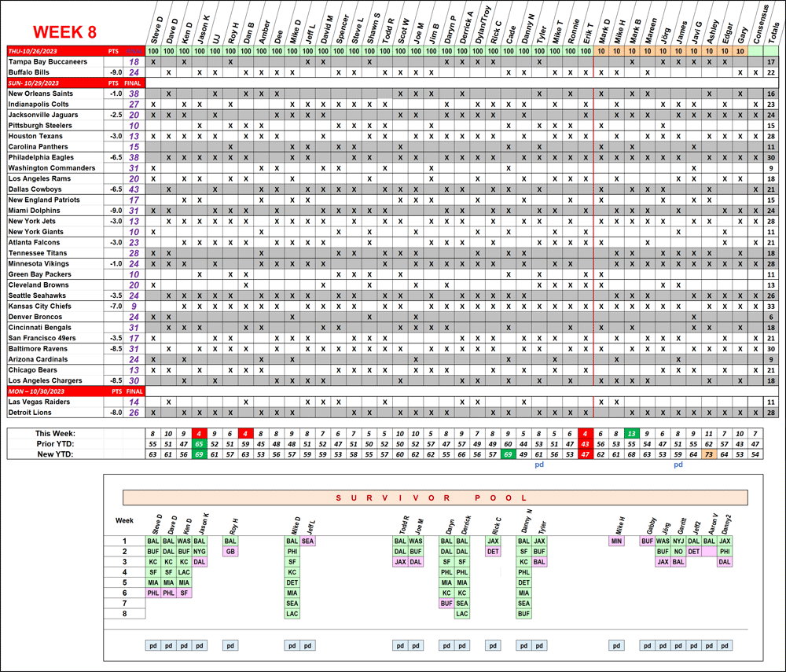The height and width of the screenshot is (672, 786).
Task: Toggle Steve D's New York Giants pick
Action: tap(152, 232)
